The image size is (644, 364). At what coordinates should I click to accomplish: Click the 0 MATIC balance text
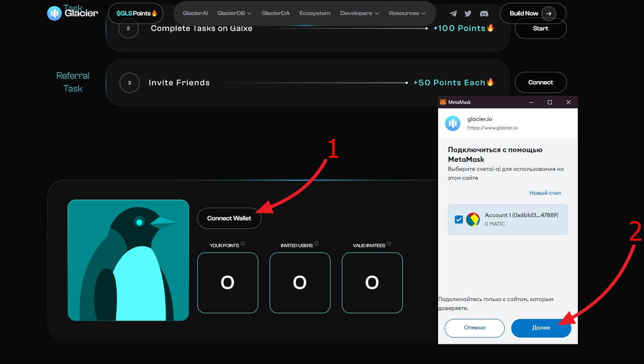point(495,224)
